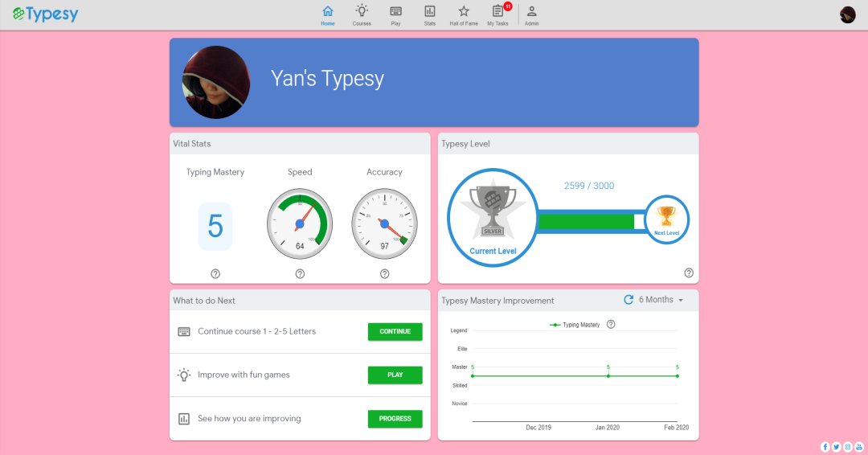Open the Instagram link icon
The image size is (868, 455).
tap(848, 447)
